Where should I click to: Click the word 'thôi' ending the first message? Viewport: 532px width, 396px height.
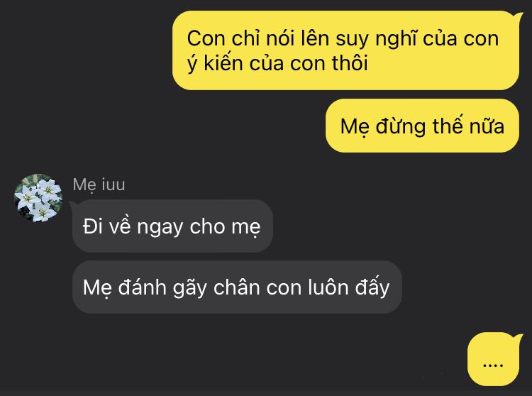point(350,62)
